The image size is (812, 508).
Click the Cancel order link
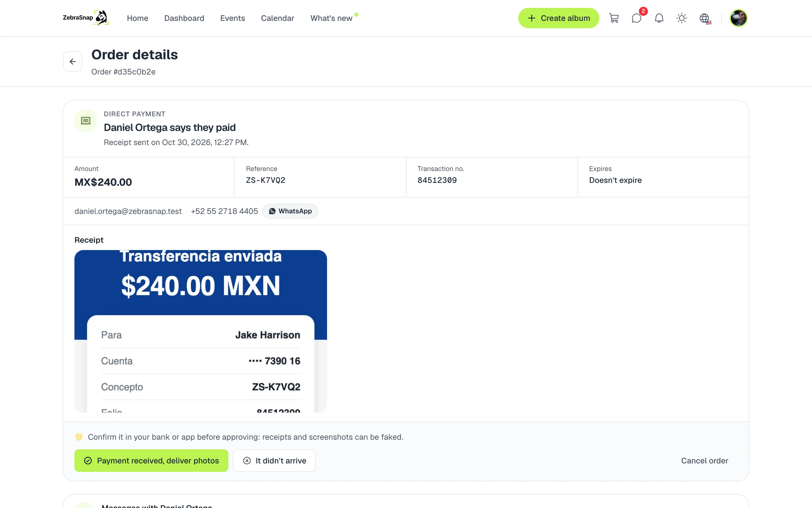pos(704,460)
